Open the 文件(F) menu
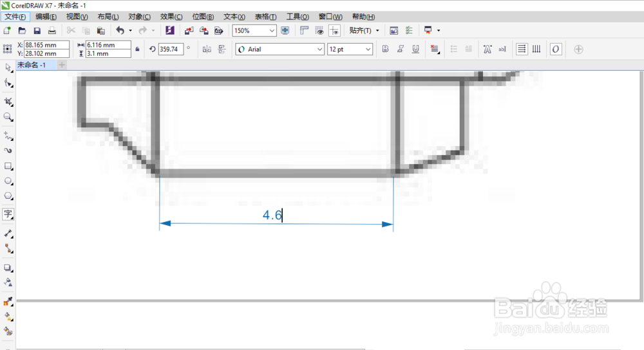 coord(15,17)
